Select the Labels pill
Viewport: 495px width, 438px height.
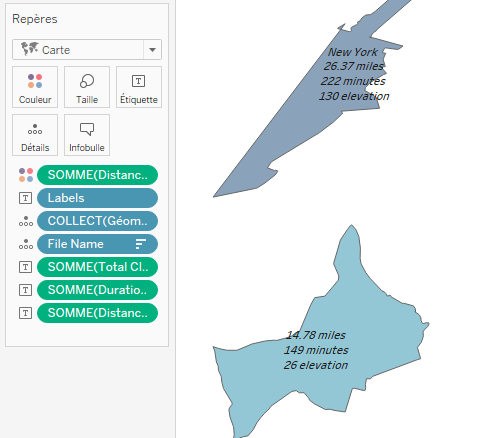[97, 198]
